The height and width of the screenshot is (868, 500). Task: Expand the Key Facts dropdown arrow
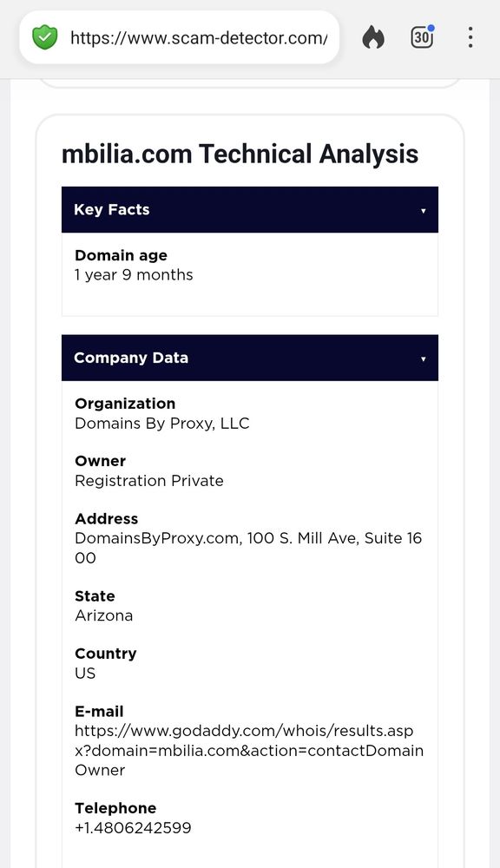pyautogui.click(x=423, y=210)
